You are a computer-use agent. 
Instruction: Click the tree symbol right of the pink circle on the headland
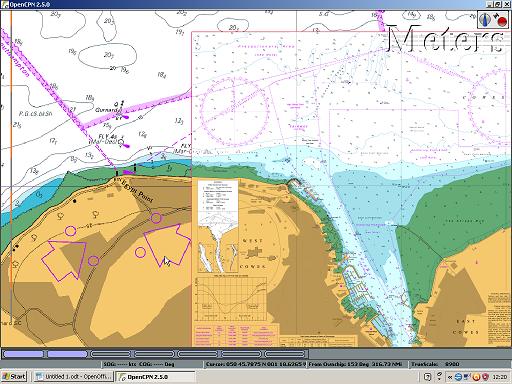[x=96, y=214]
